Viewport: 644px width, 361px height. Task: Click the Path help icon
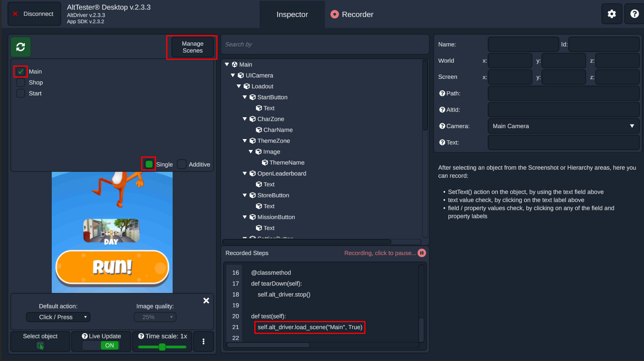[442, 93]
